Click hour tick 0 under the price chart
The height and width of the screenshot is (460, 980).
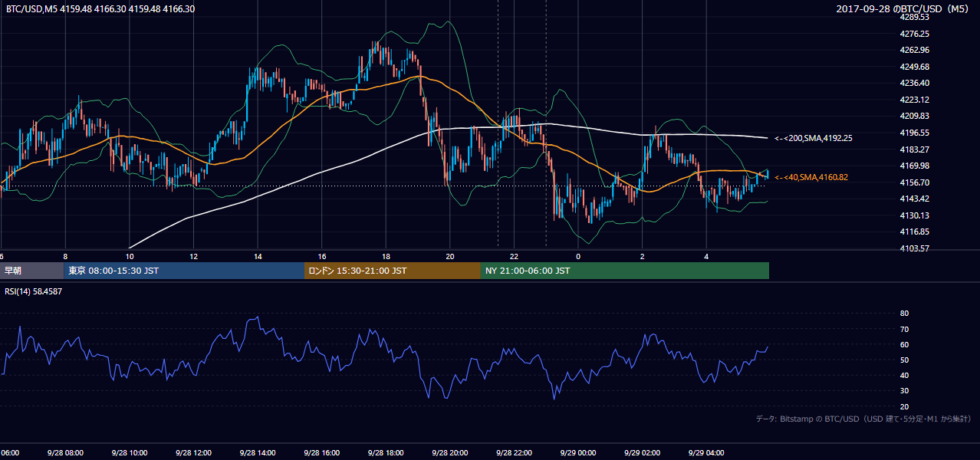point(578,256)
